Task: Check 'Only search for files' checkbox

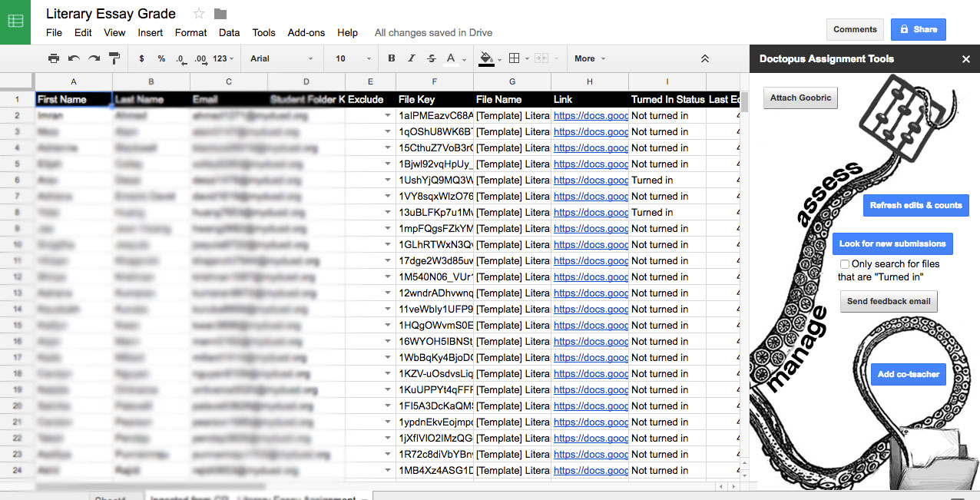Action: pos(845,264)
